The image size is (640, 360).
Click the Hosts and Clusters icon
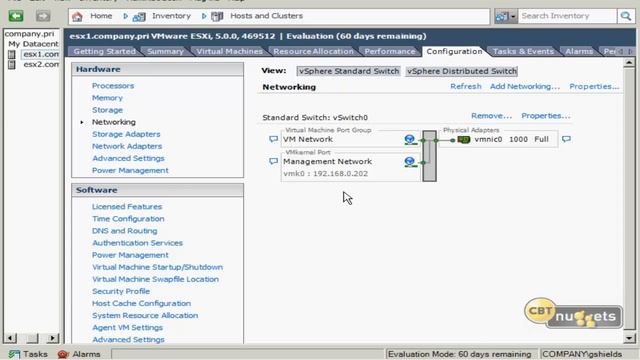217,16
